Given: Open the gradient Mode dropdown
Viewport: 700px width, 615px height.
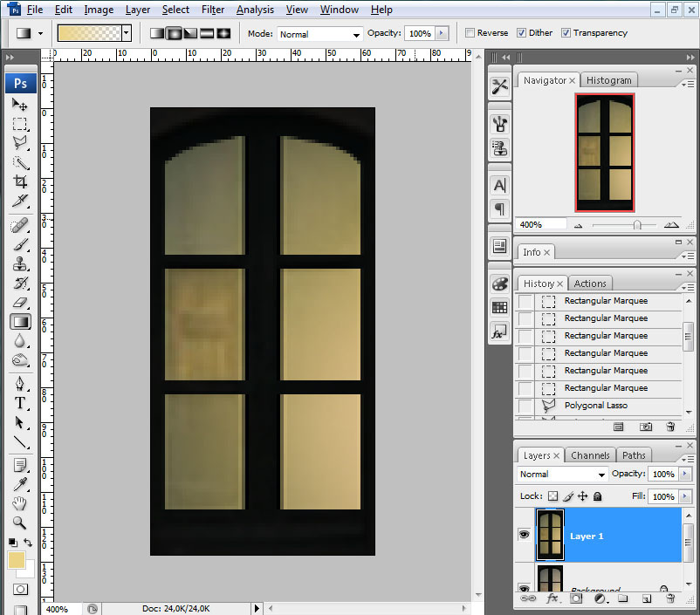Looking at the screenshot, I should click(x=319, y=34).
